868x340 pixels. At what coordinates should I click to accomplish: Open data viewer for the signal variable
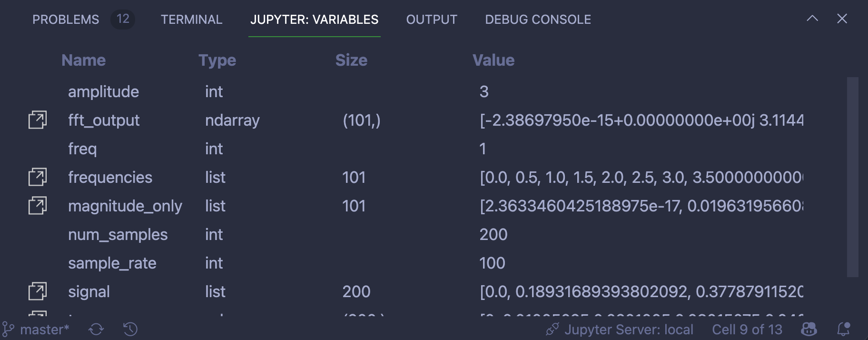[x=37, y=291]
